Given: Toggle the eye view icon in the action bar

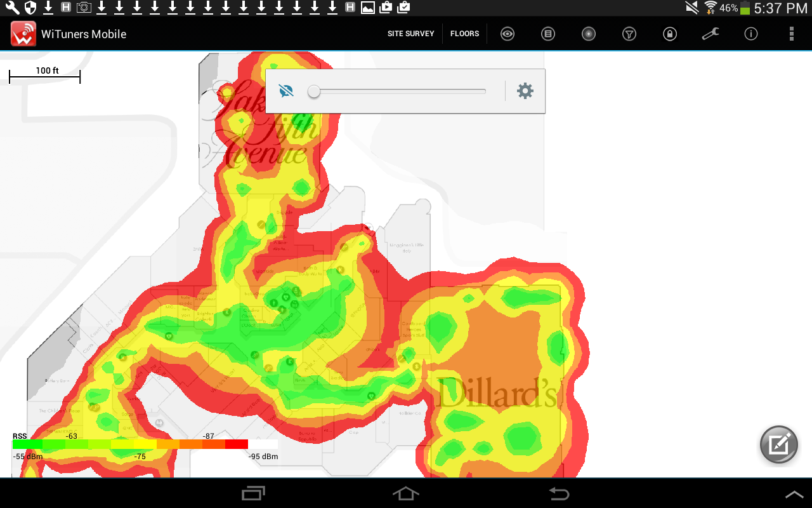Looking at the screenshot, I should [507, 34].
